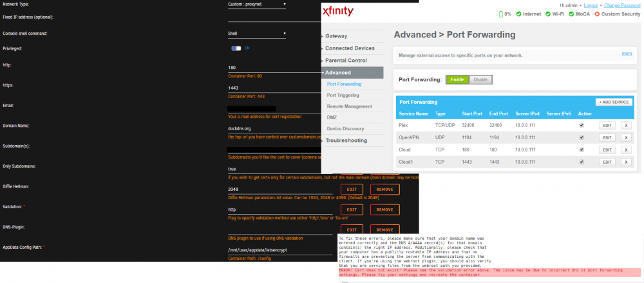This screenshot has height=283, width=644.
Task: Click the Validation field showing http
Action: tap(280, 210)
